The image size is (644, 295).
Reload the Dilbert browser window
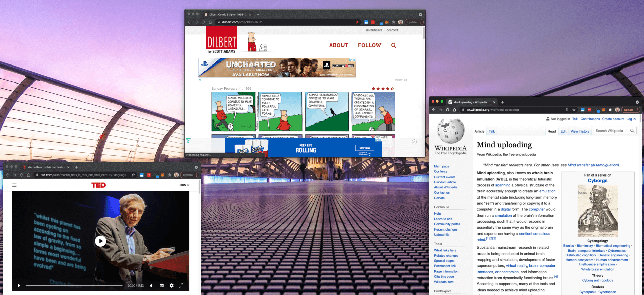pos(203,22)
